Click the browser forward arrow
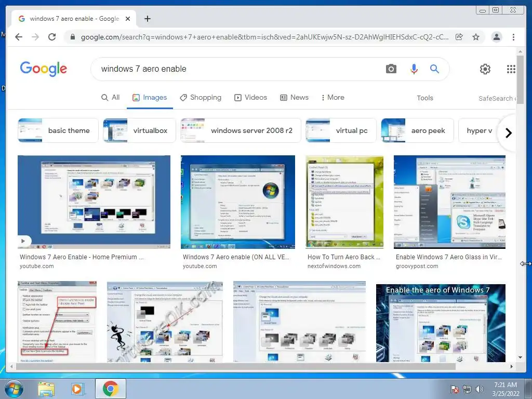This screenshot has width=532, height=399. click(x=35, y=37)
